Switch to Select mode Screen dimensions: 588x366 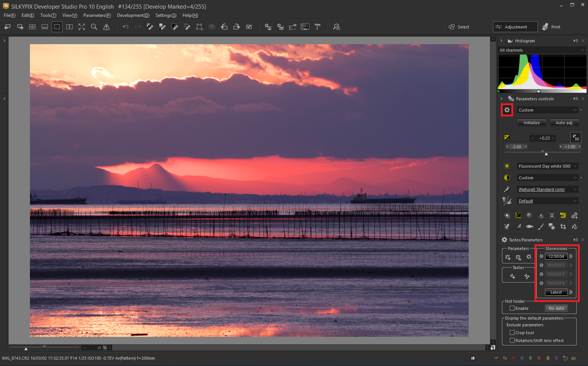pos(459,27)
